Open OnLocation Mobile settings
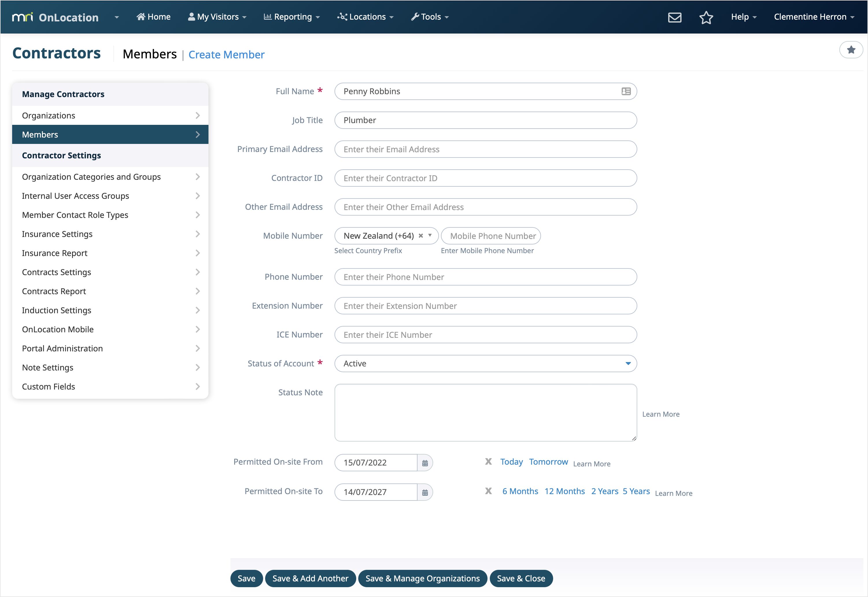Viewport: 868px width, 597px height. click(110, 329)
